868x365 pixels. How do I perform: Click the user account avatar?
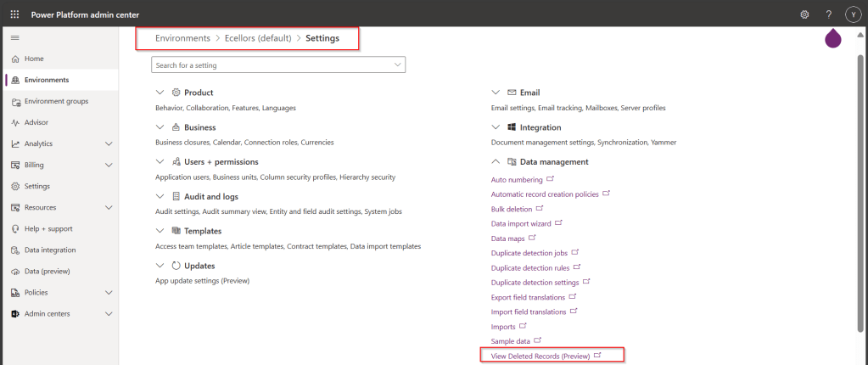click(853, 14)
